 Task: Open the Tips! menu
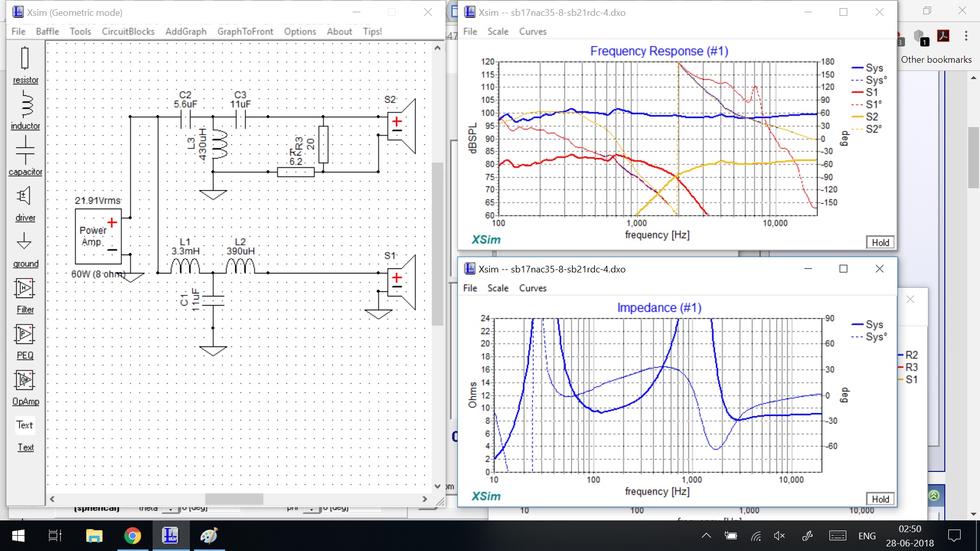[373, 32]
